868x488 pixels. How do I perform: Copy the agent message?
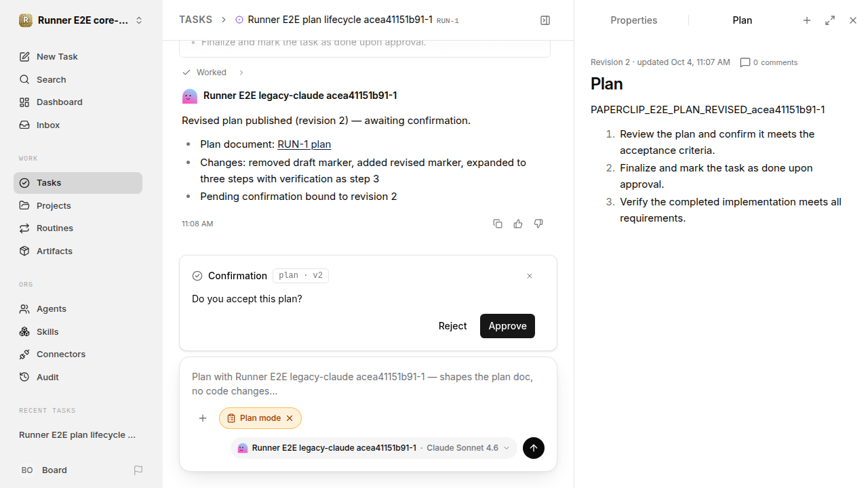coord(498,224)
